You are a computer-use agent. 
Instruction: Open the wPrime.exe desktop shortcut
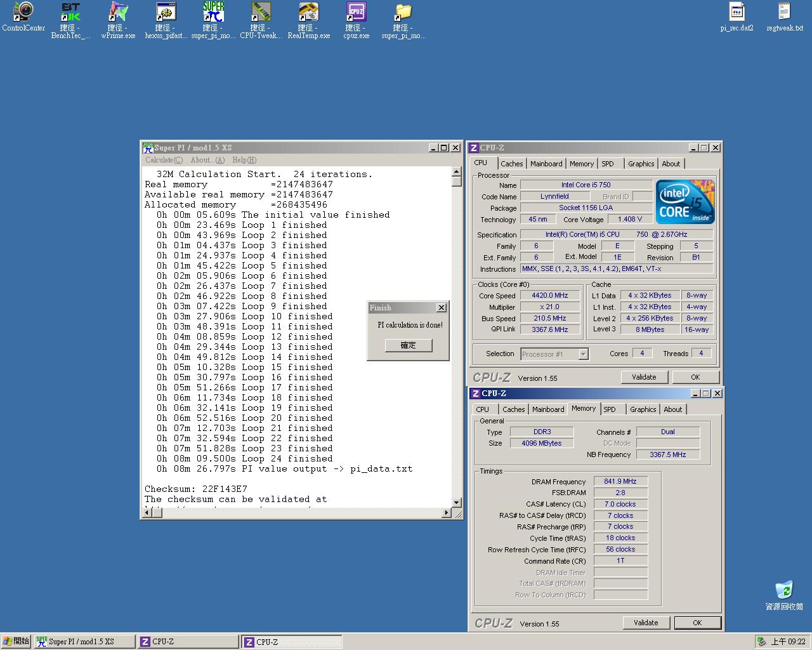coord(118,13)
